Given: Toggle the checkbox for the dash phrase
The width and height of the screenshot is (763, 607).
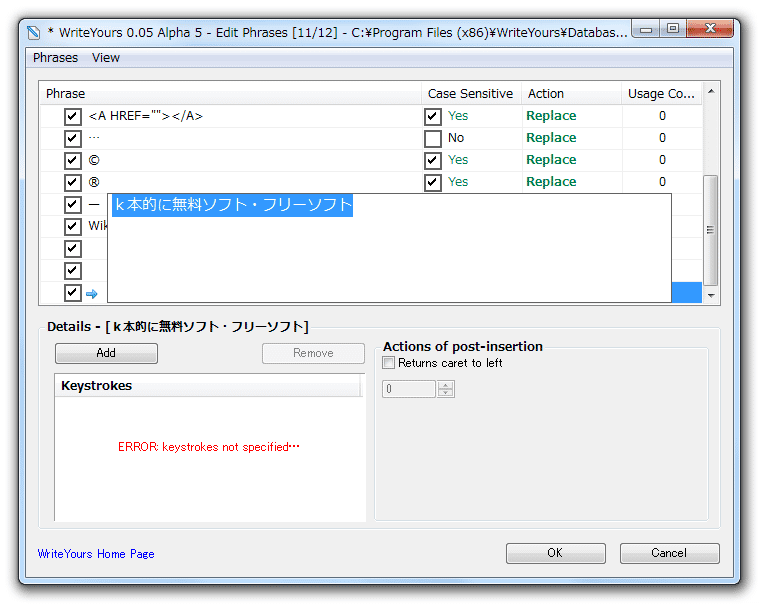Looking at the screenshot, I should pos(73,204).
